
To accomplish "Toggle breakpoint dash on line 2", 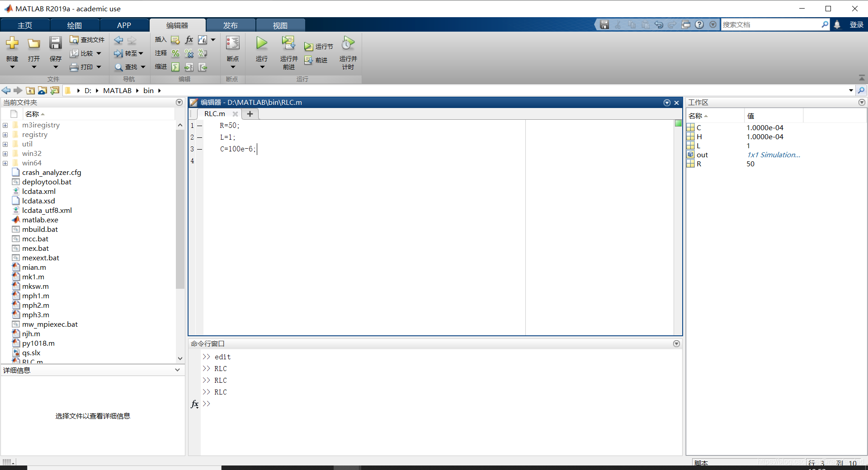I will pos(199,137).
